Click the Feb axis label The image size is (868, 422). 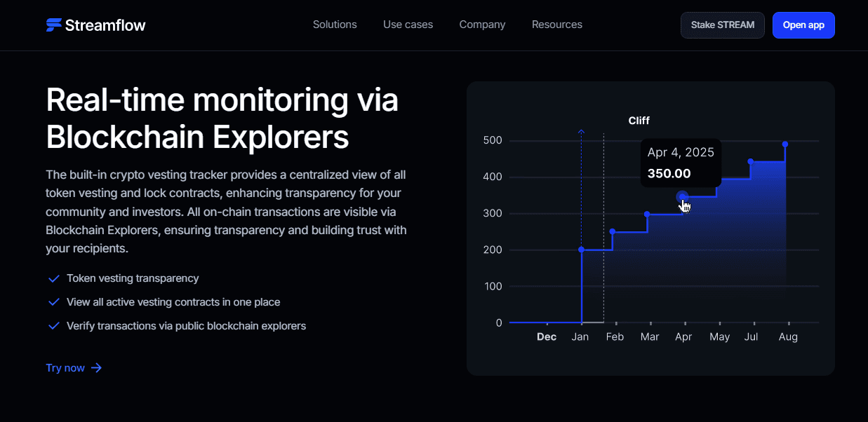[615, 337]
